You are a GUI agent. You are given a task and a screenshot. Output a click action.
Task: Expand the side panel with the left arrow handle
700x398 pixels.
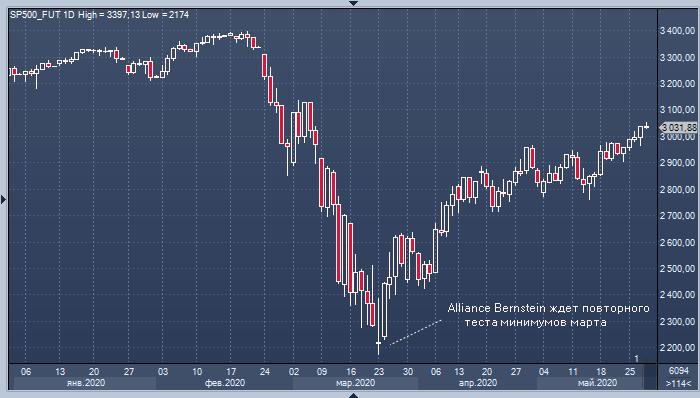[3, 199]
